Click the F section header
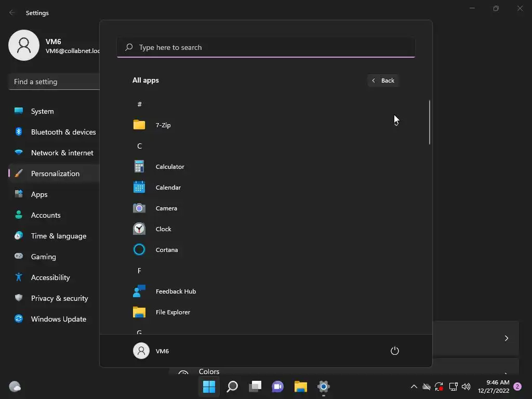532x399 pixels. click(x=139, y=270)
